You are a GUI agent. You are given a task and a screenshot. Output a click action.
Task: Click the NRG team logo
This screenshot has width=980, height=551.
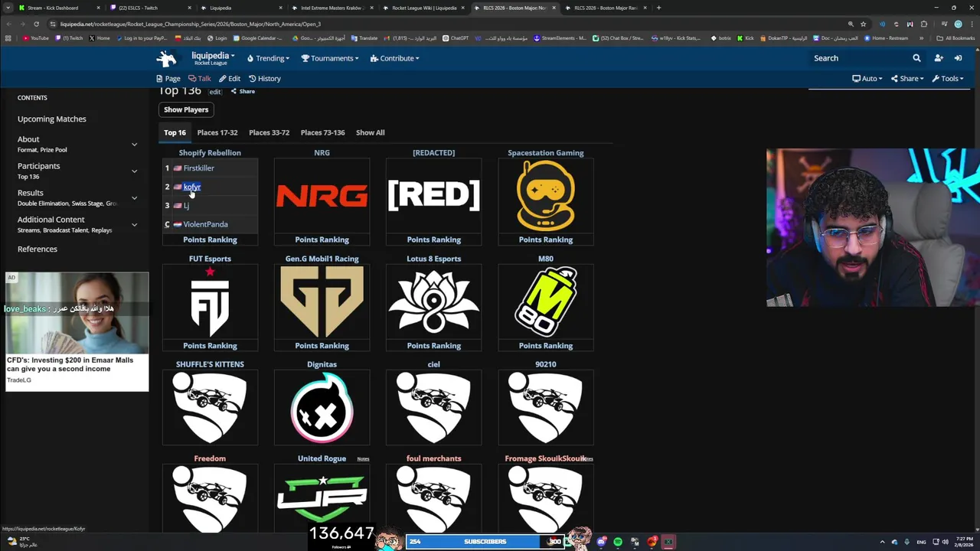coord(322,197)
